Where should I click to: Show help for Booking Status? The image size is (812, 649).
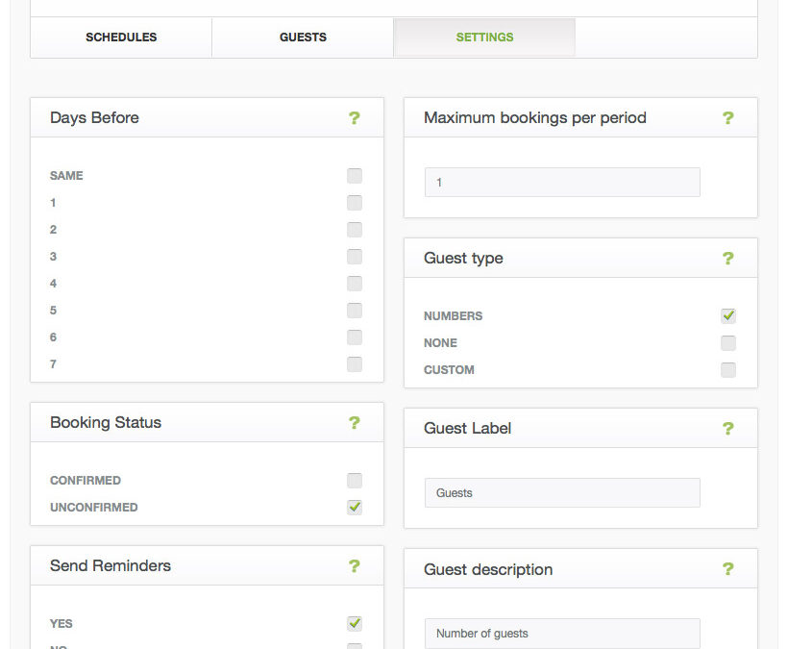(354, 423)
